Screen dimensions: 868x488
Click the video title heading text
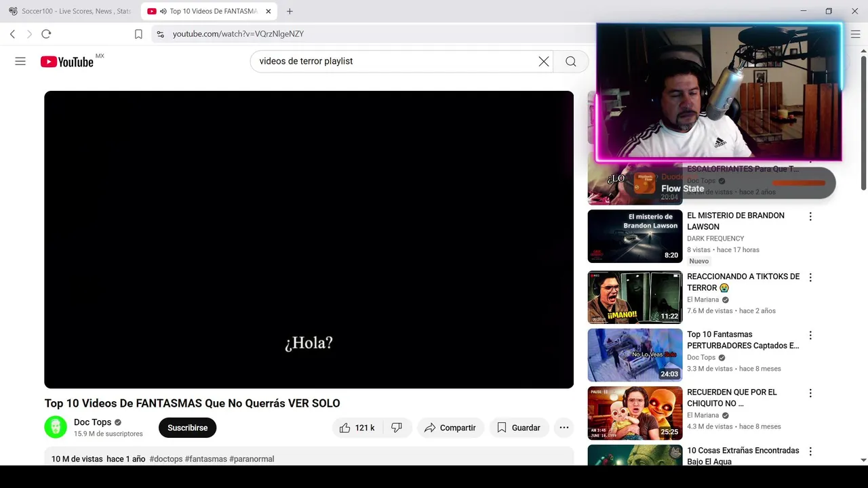(x=192, y=403)
